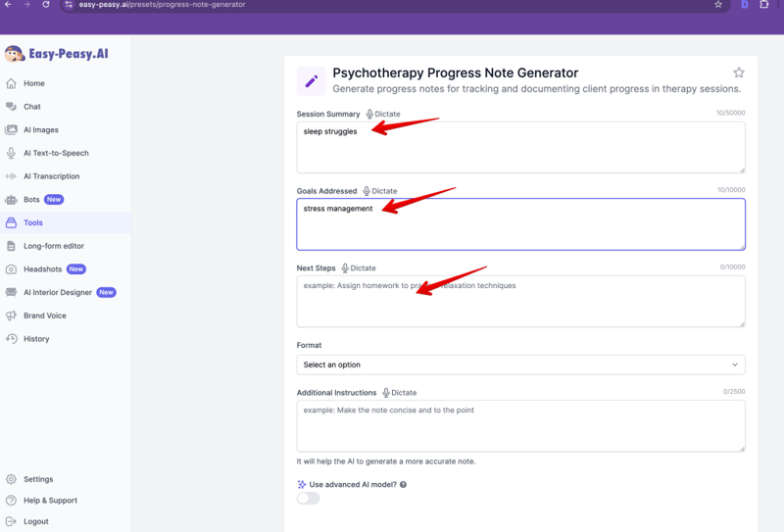Reload the page with the browser refresh button
Screen dimensions: 784x532
coord(46,5)
